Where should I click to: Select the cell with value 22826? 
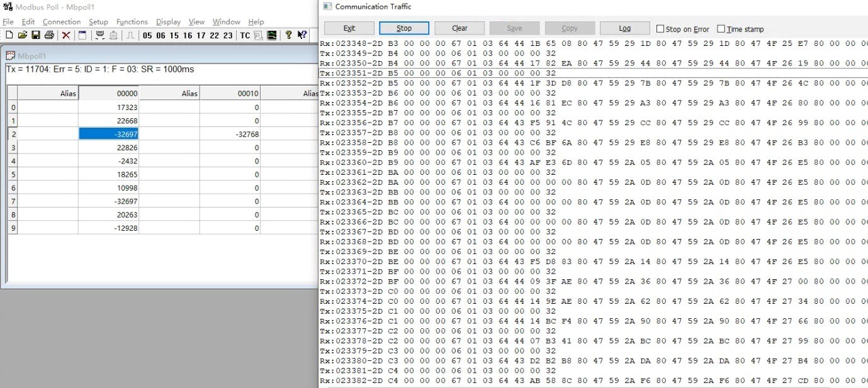[108, 148]
